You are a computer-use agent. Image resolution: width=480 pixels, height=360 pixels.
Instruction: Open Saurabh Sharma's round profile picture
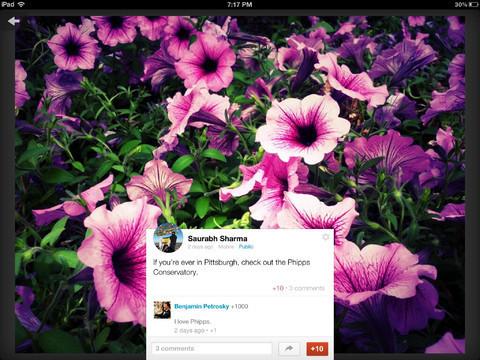click(168, 238)
